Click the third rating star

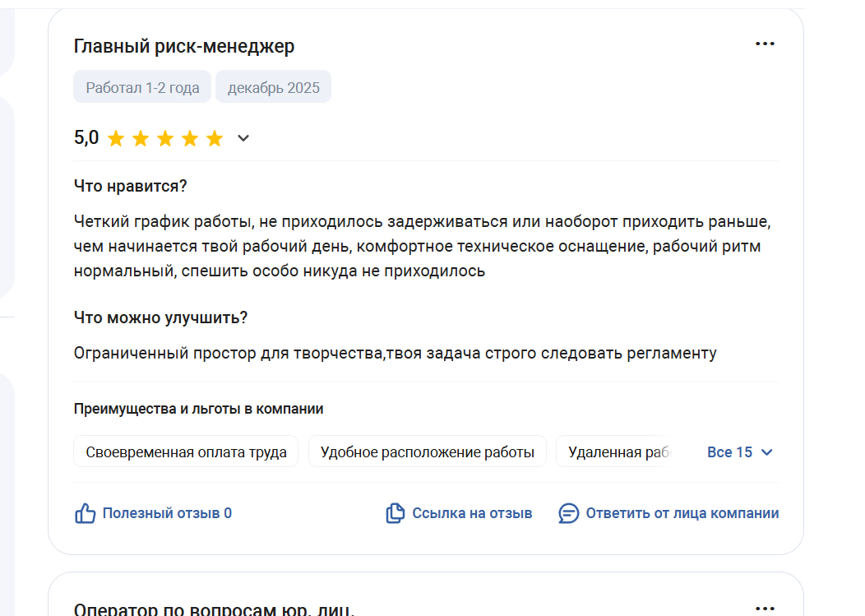(x=165, y=138)
